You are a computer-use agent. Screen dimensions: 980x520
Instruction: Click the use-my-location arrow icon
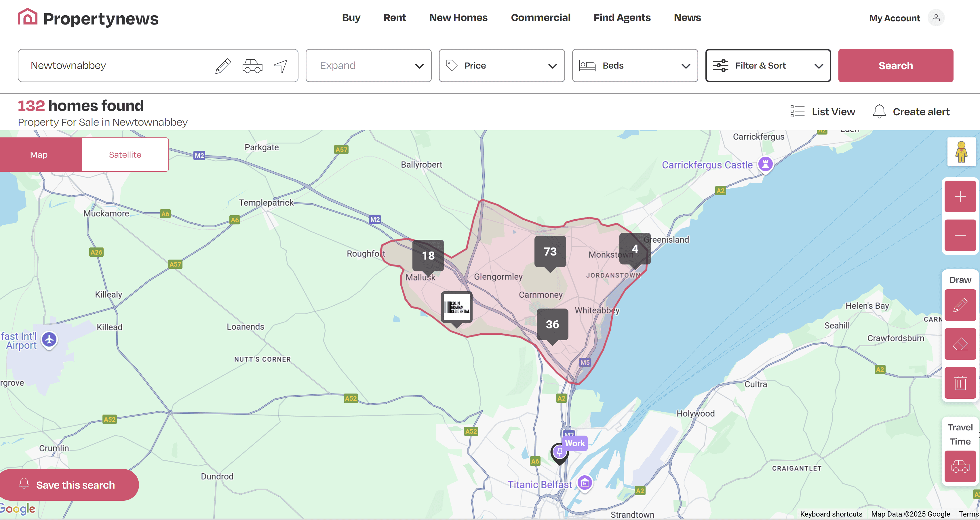[281, 66]
